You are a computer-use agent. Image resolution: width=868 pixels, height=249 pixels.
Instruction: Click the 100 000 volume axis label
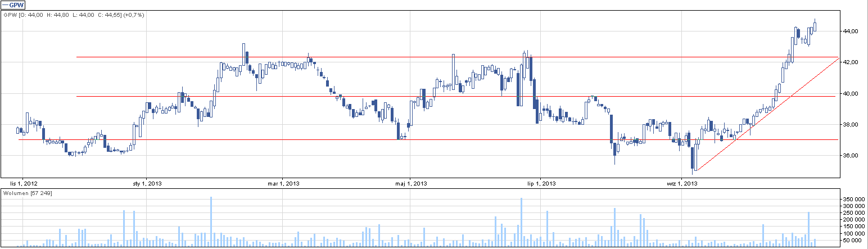click(x=853, y=233)
